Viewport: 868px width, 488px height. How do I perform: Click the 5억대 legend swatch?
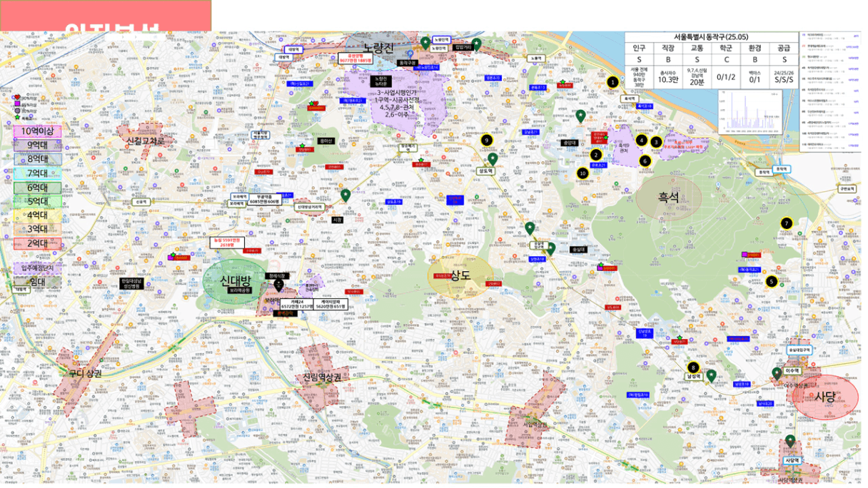37,200
